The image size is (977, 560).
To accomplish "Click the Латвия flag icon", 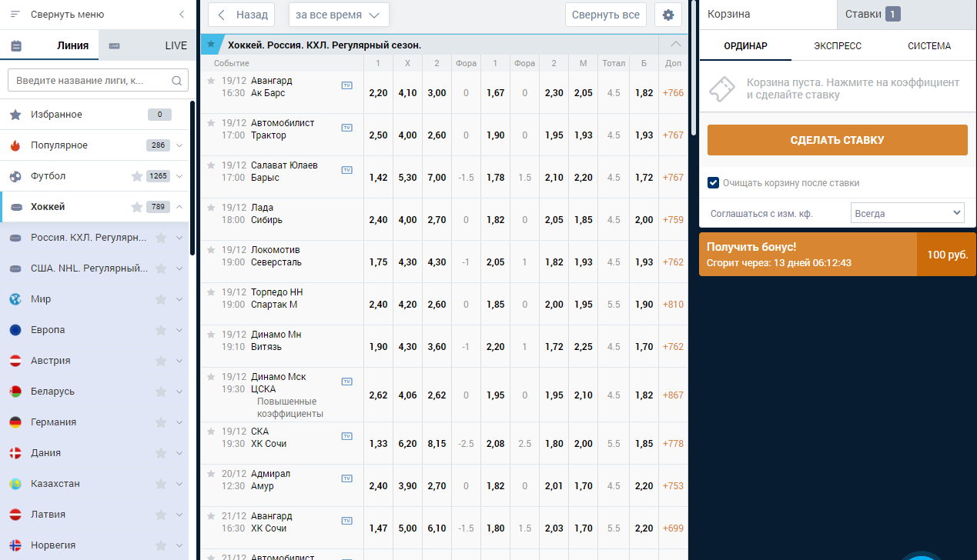I will 15,515.
